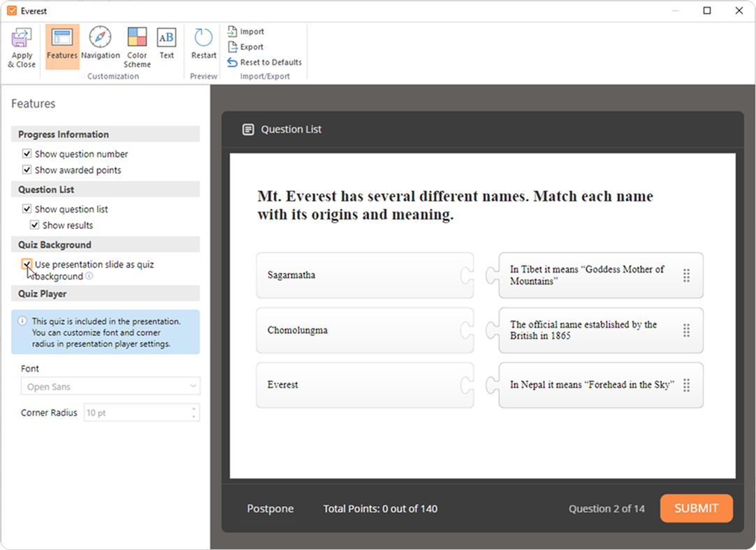The width and height of the screenshot is (756, 550).
Task: Toggle the Show results checkbox
Action: (x=34, y=225)
